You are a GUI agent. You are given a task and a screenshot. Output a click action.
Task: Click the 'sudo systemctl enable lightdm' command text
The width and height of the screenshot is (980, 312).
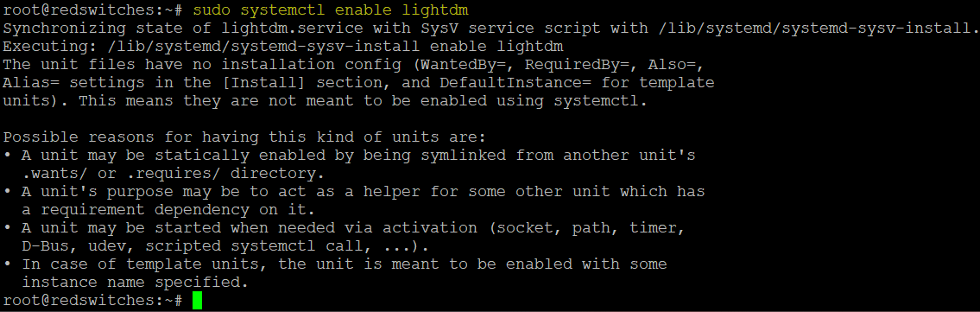pos(332,10)
